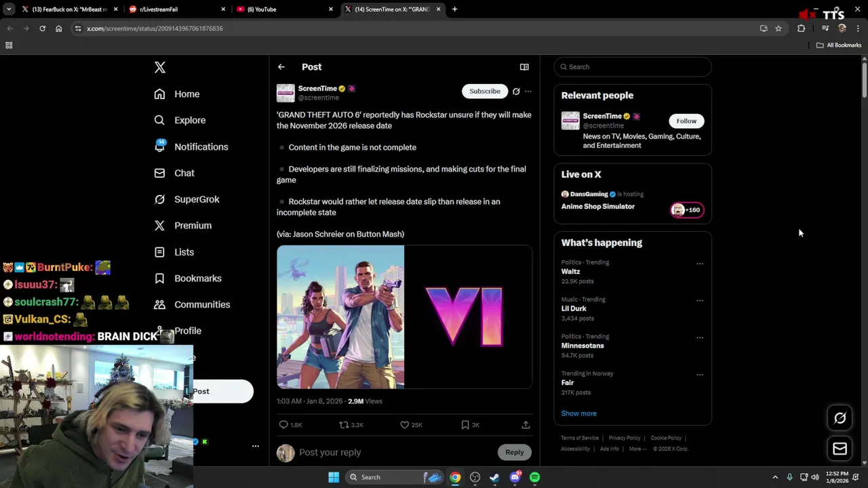This screenshot has height=488, width=868.
Task: Open the GTA VI post image
Action: point(404,317)
